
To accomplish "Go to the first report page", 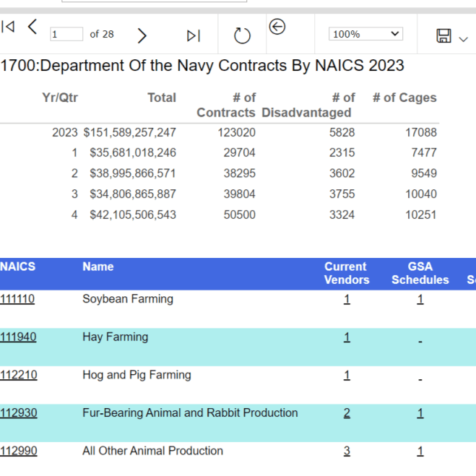I will (x=8, y=27).
